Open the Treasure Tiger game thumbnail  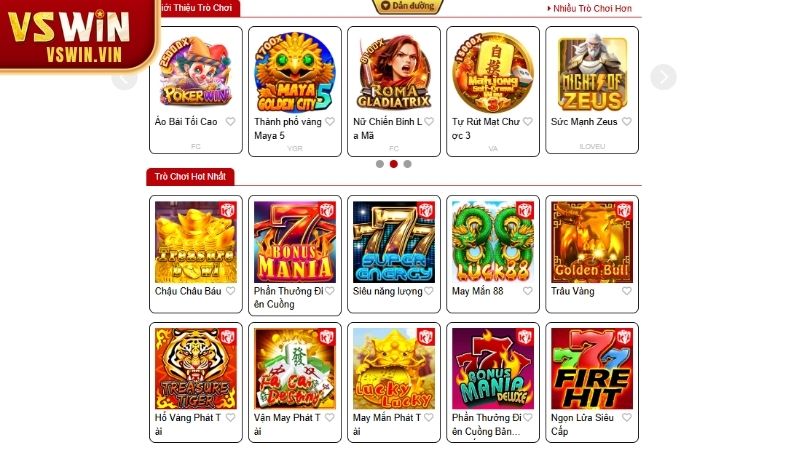(x=196, y=368)
